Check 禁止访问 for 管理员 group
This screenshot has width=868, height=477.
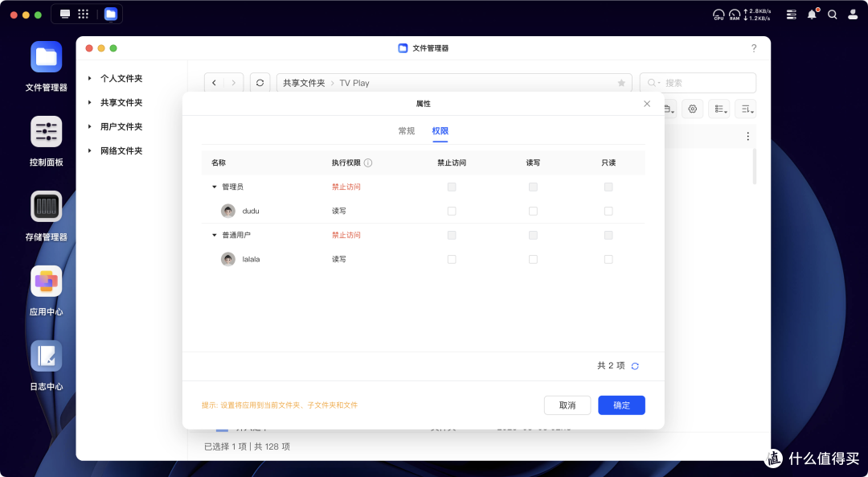click(x=452, y=187)
